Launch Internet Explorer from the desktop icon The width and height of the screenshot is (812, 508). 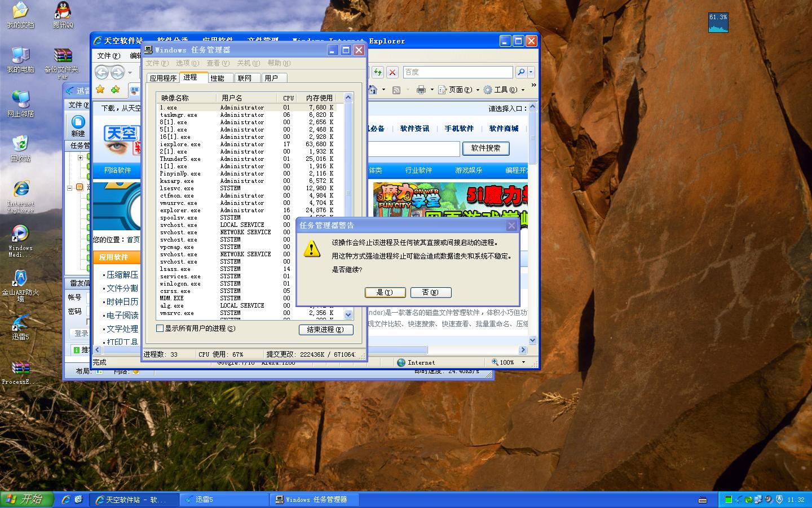(20, 196)
